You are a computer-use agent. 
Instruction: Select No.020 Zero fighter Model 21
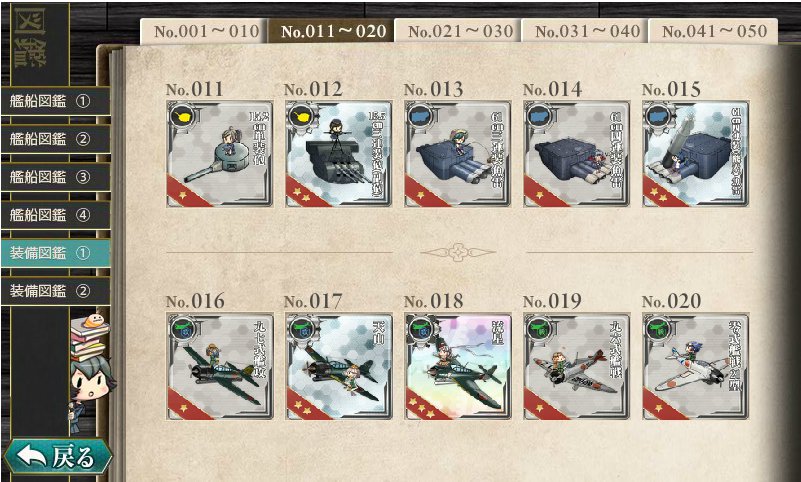[696, 366]
